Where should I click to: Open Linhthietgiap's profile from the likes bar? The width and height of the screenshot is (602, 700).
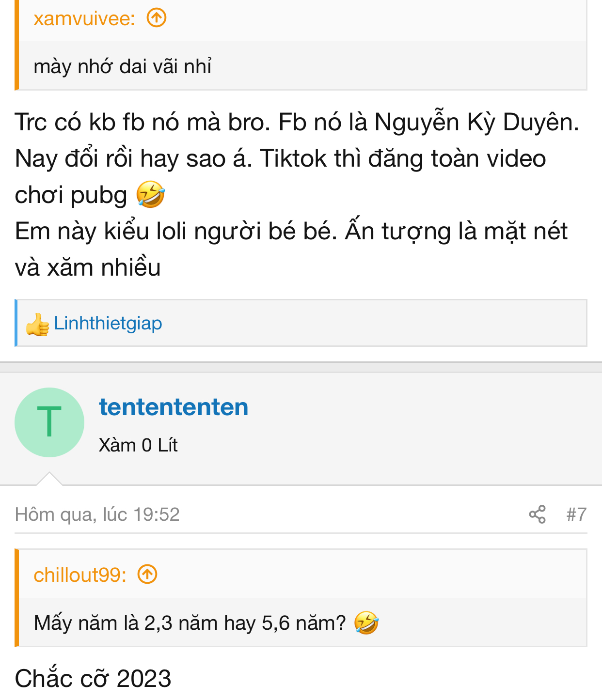tap(108, 323)
